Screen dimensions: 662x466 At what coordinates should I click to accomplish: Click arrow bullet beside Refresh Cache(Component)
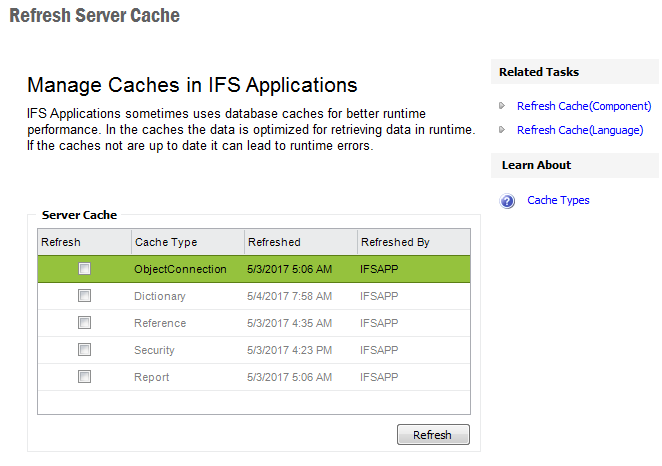(502, 106)
